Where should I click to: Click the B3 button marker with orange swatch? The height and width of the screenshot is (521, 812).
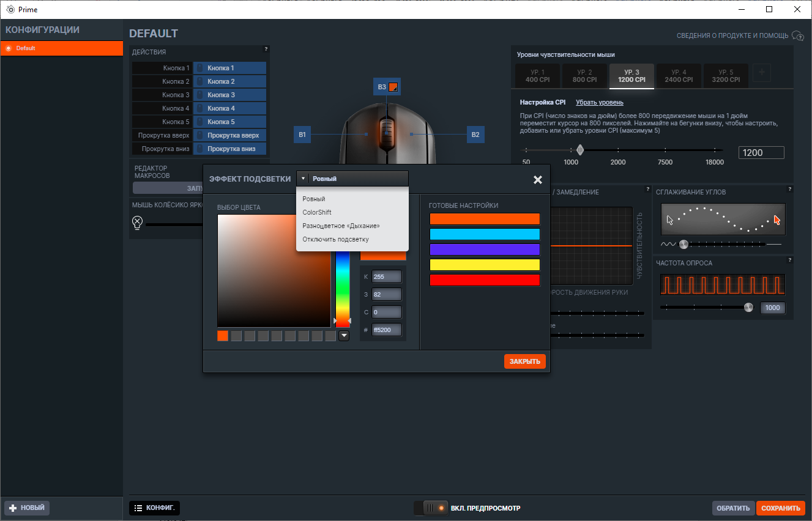pyautogui.click(x=387, y=87)
